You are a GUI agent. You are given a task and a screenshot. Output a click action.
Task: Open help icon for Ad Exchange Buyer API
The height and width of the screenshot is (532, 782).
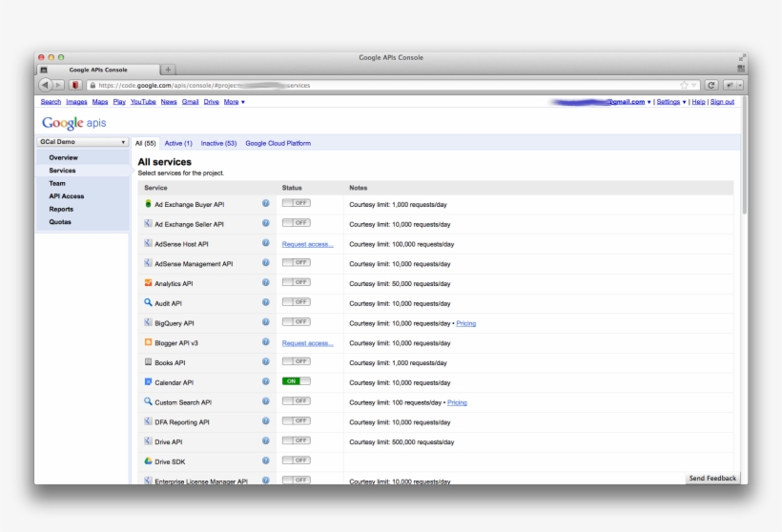266,203
